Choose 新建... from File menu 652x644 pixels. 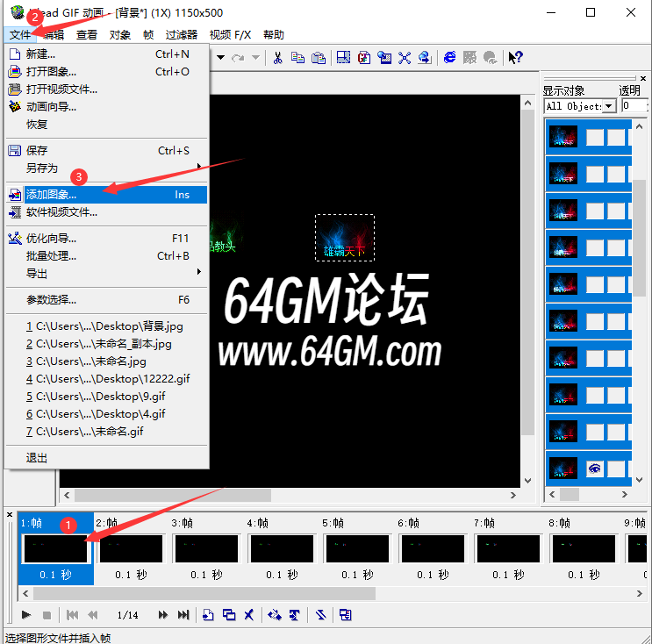pos(106,54)
